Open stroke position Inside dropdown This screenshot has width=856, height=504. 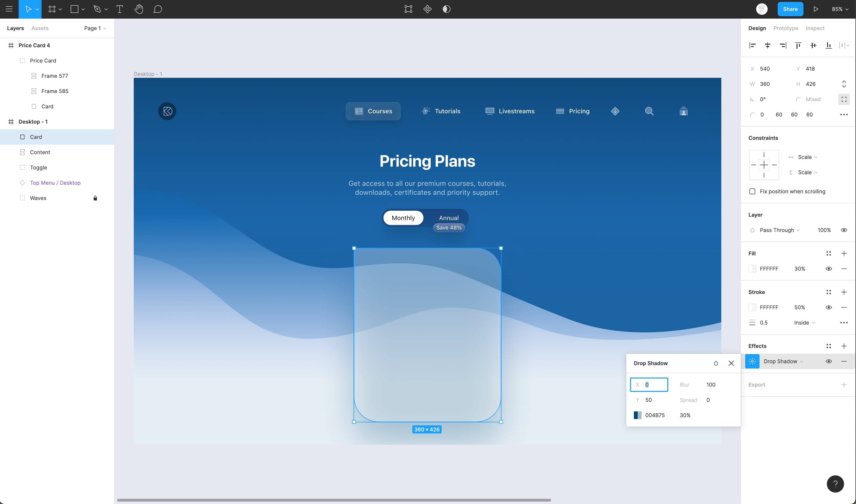tap(804, 323)
